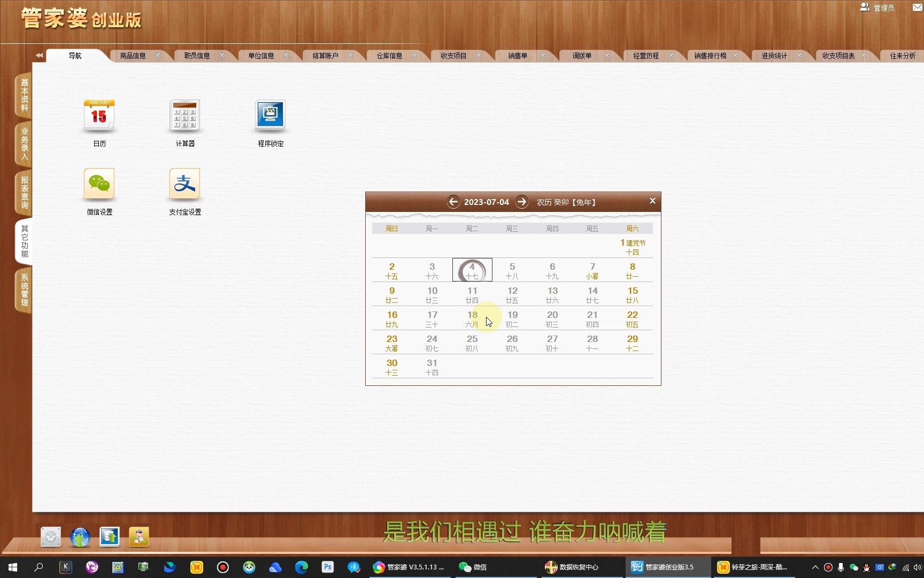924x578 pixels.
Task: Open Photoshop from the taskbar
Action: click(328, 567)
